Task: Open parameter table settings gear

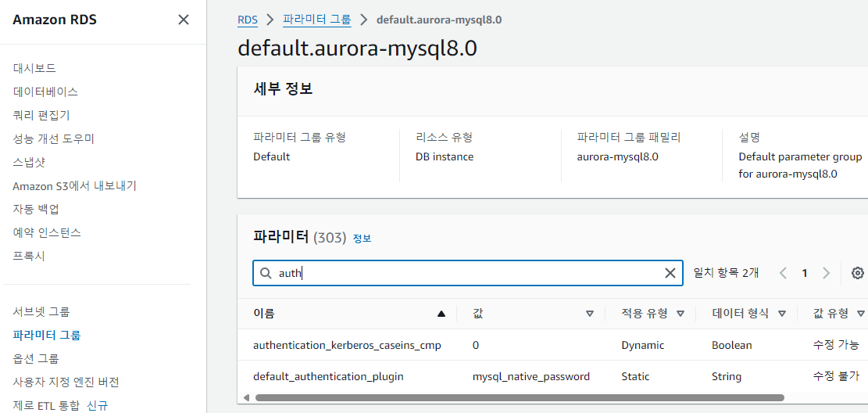Action: pos(858,273)
